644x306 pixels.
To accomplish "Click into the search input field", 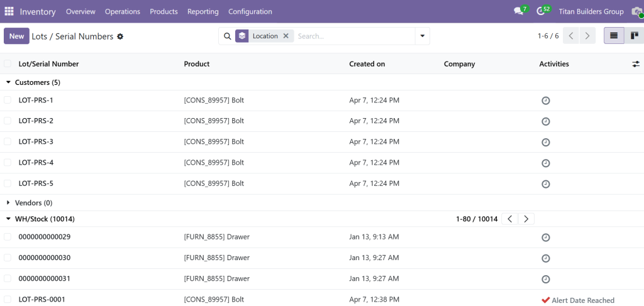I will [352, 36].
